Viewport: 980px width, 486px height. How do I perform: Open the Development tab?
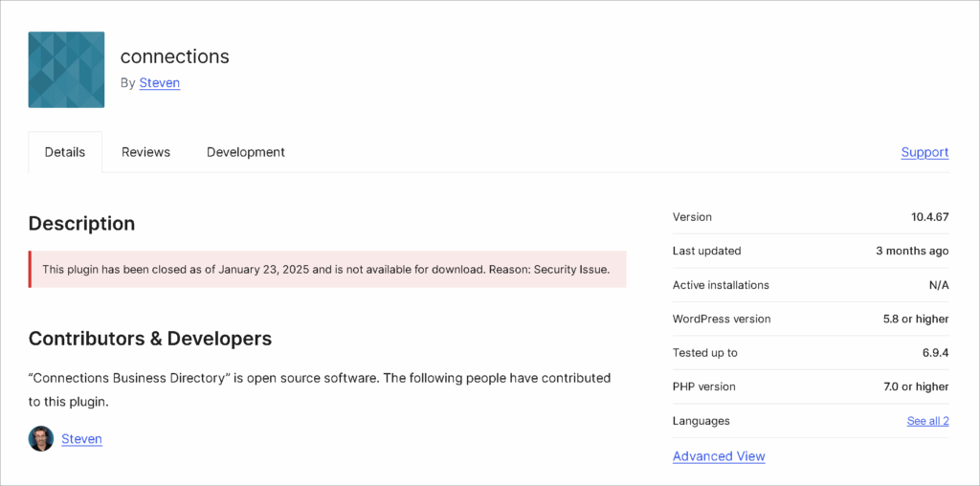tap(245, 152)
